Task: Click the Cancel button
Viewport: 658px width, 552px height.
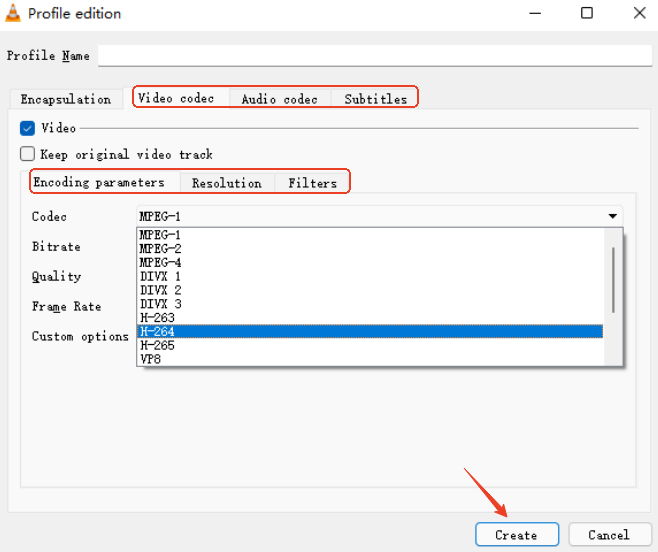Action: click(x=608, y=535)
